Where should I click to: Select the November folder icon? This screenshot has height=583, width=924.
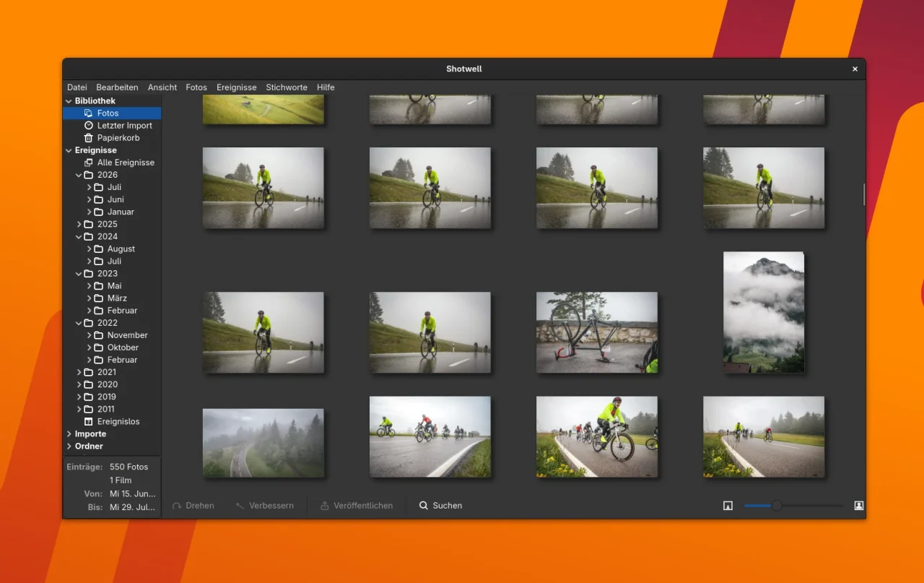[98, 335]
